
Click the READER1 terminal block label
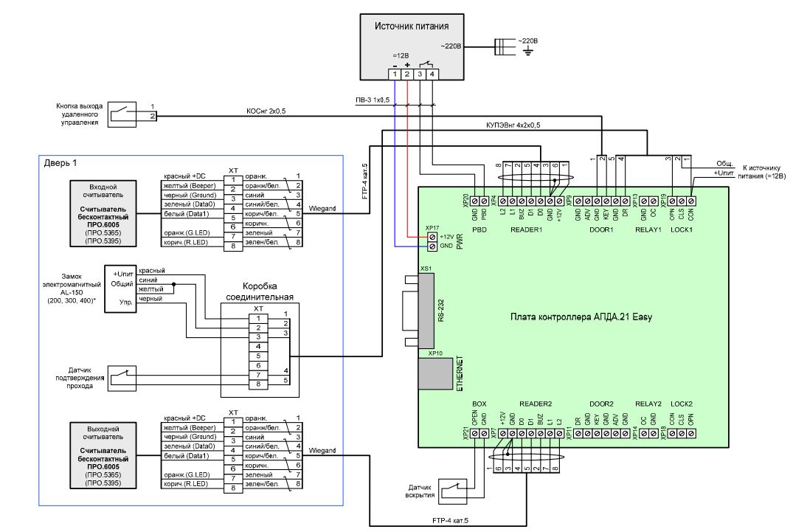[526, 229]
